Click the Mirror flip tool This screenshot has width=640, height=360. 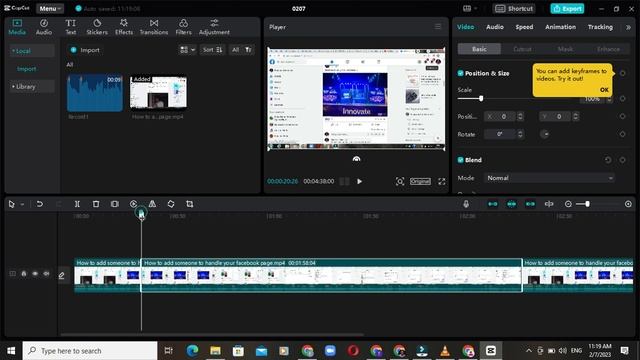[x=152, y=204]
